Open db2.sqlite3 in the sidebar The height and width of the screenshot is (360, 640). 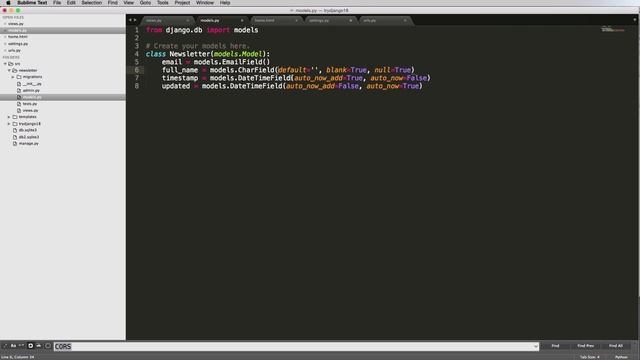point(29,137)
